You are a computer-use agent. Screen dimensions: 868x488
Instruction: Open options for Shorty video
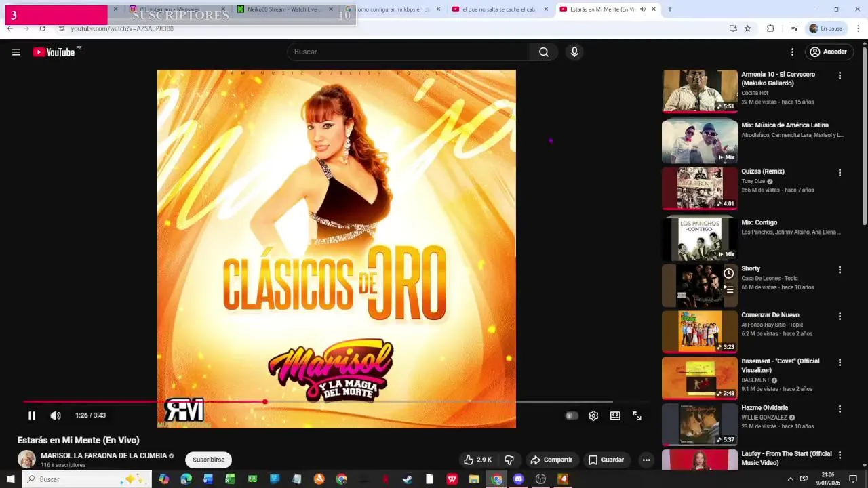pos(840,270)
